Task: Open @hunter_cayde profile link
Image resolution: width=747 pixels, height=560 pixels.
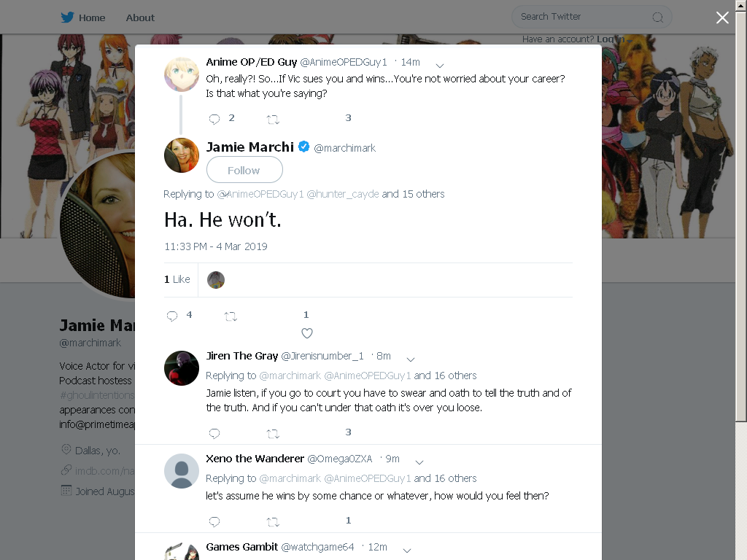Action: pyautogui.click(x=343, y=194)
